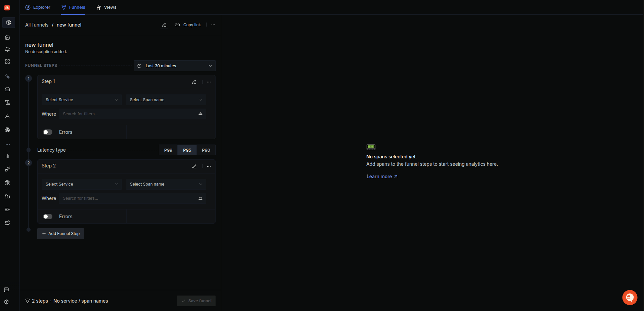Select P99 latency type
This screenshot has width=644, height=311.
(x=168, y=150)
